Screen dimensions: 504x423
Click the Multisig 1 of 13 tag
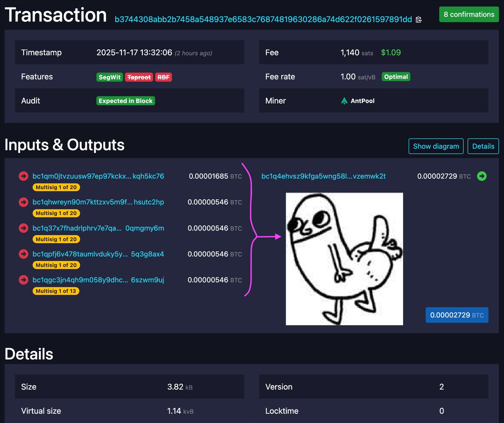[x=56, y=291]
